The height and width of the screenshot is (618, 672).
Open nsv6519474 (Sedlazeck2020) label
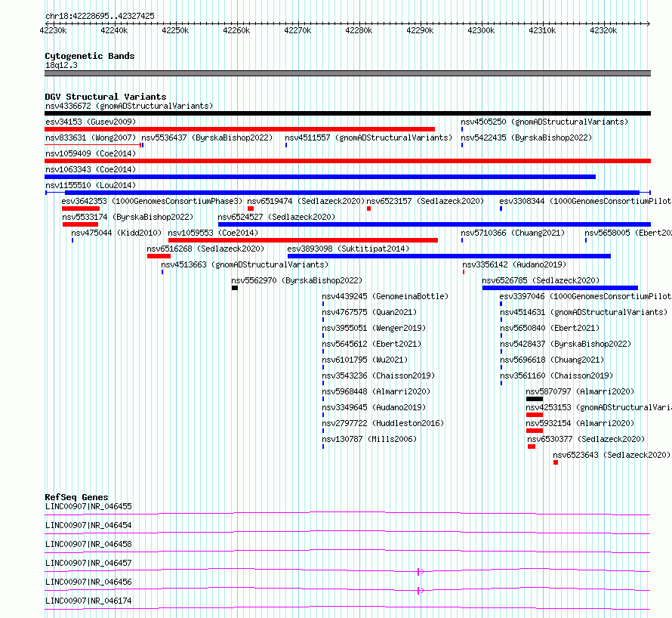[306, 201]
